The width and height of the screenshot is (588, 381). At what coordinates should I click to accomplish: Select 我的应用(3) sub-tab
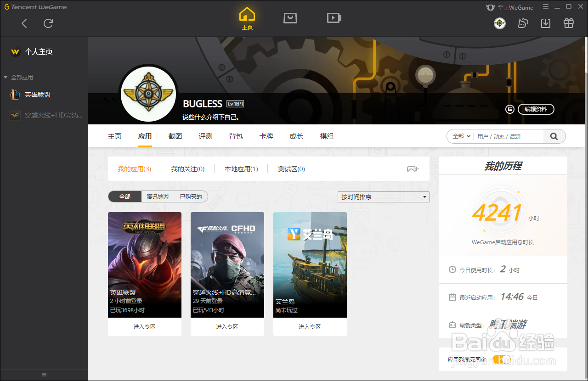point(135,169)
